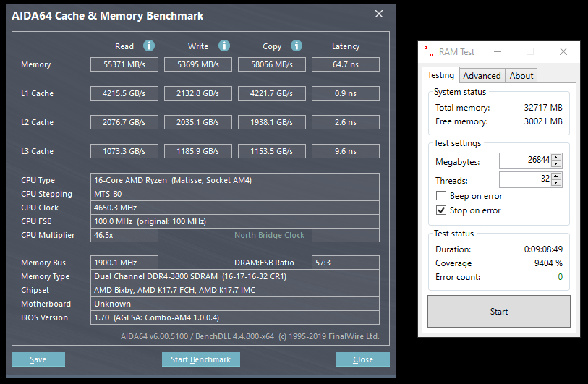Viewport: 588px width, 384px height.
Task: Click the Memory Bus 1900.1 MHz field
Action: [124, 263]
